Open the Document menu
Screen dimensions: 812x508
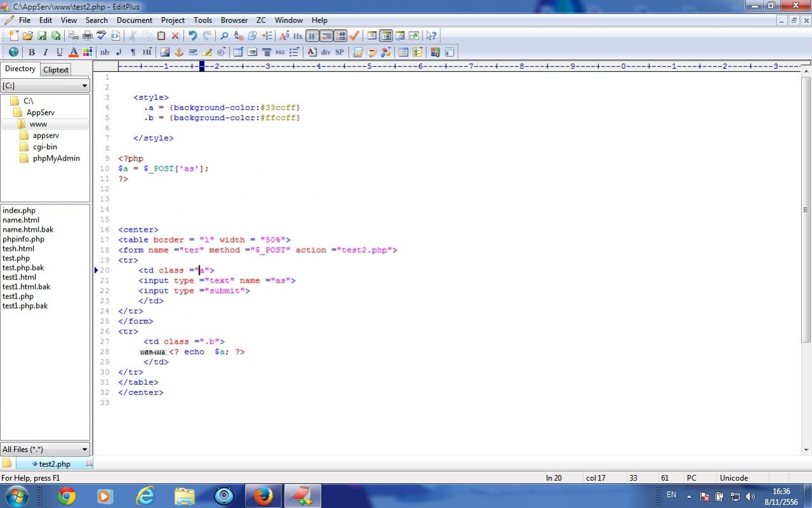coord(134,20)
